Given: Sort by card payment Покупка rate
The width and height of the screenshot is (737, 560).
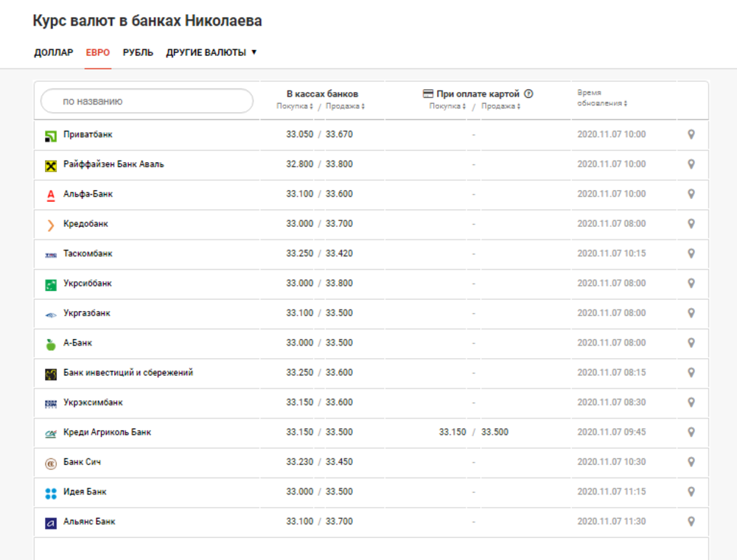Looking at the screenshot, I should click(x=447, y=106).
